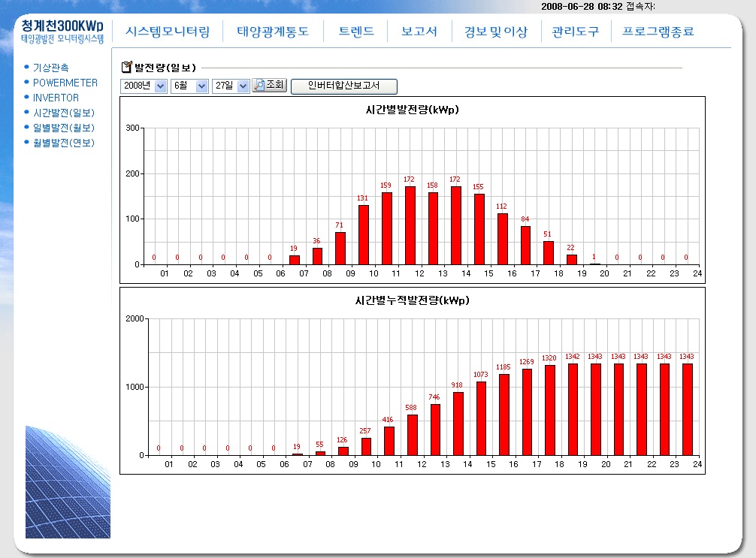Open the 기상관측 sidebar link
This screenshot has width=756, height=558.
tap(51, 68)
